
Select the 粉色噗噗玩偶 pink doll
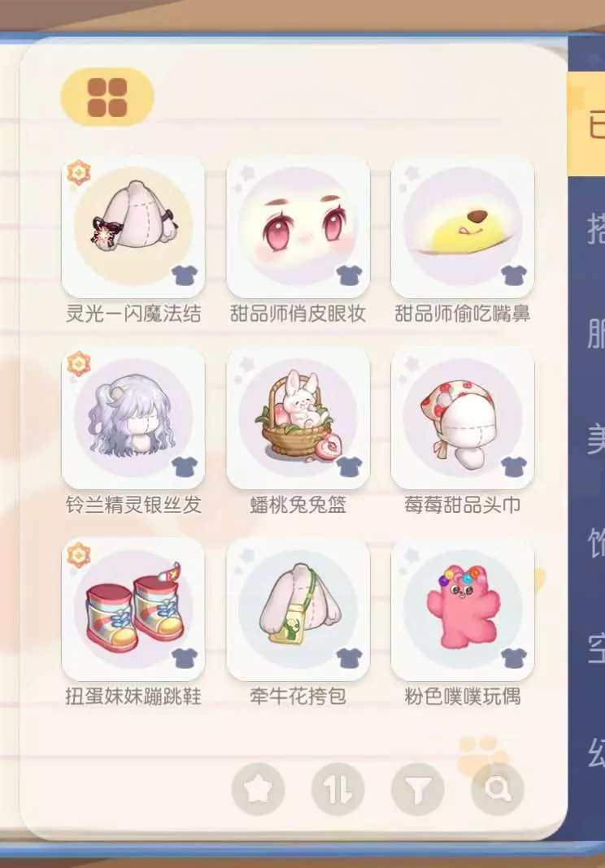(463, 610)
